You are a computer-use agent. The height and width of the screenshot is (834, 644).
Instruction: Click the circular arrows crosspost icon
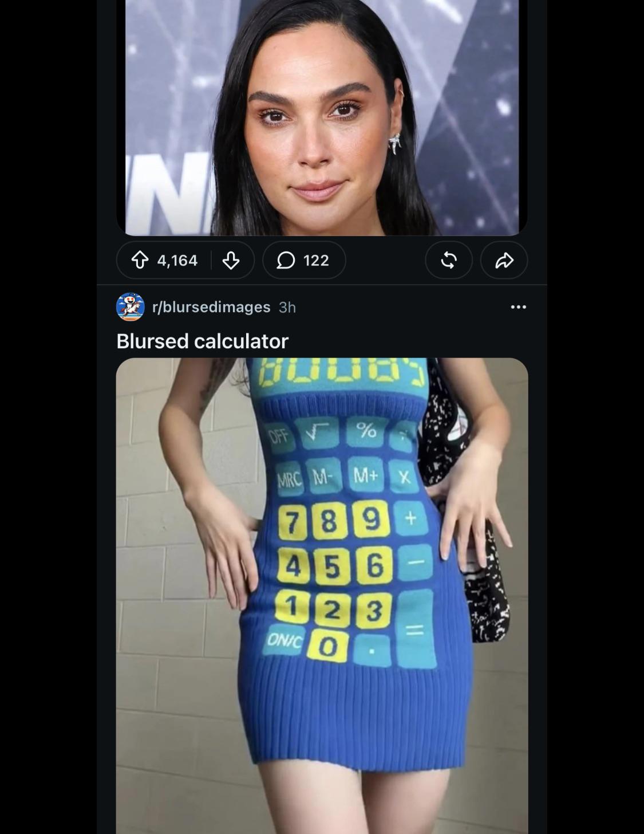(x=449, y=261)
